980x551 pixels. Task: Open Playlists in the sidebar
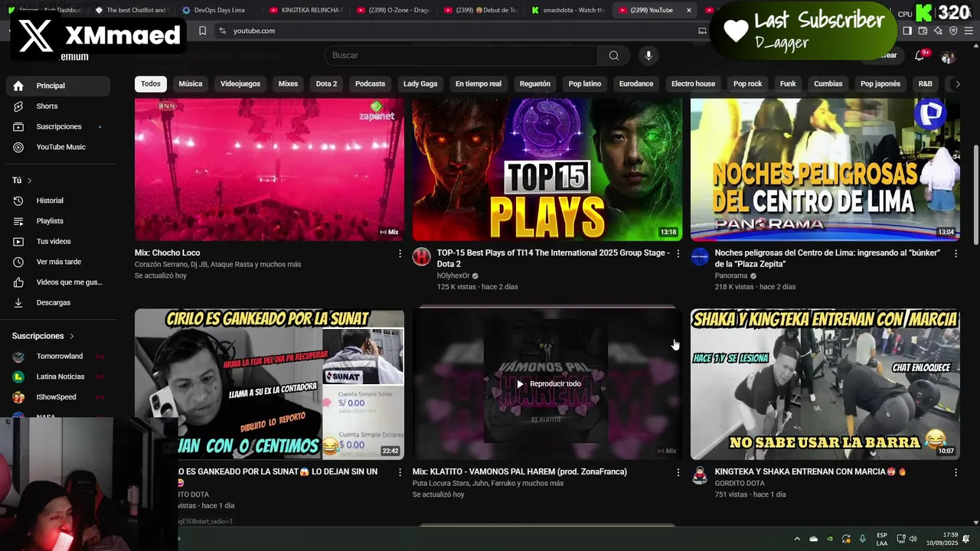pos(58,221)
